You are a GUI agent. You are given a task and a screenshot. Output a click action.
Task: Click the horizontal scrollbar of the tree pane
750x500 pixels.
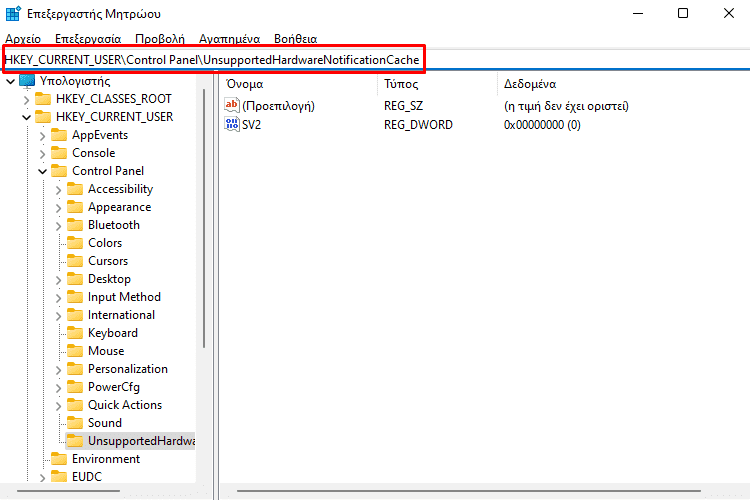click(x=68, y=491)
